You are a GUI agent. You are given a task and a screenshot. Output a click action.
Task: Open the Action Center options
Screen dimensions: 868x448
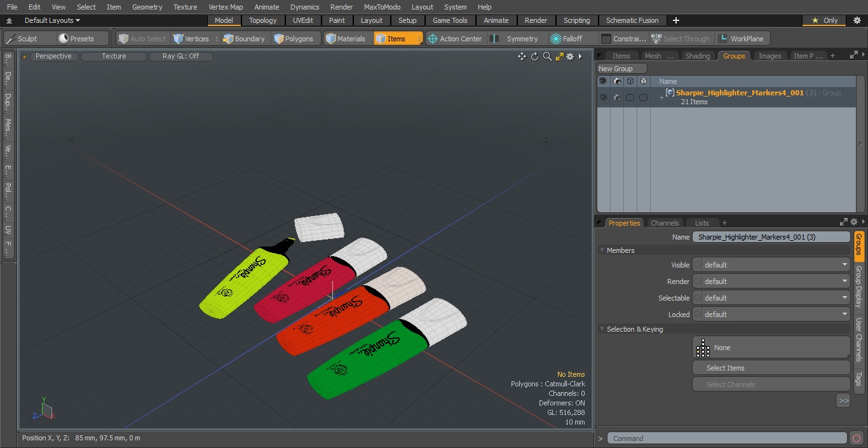pos(456,39)
